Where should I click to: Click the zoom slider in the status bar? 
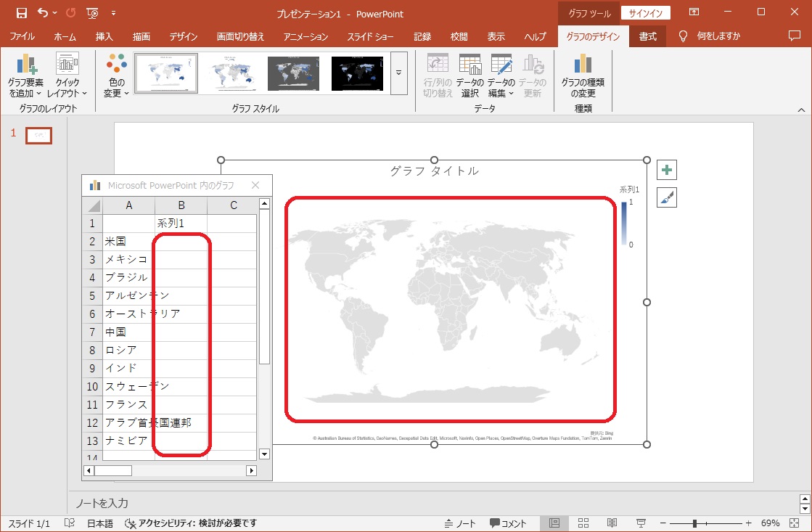(694, 523)
